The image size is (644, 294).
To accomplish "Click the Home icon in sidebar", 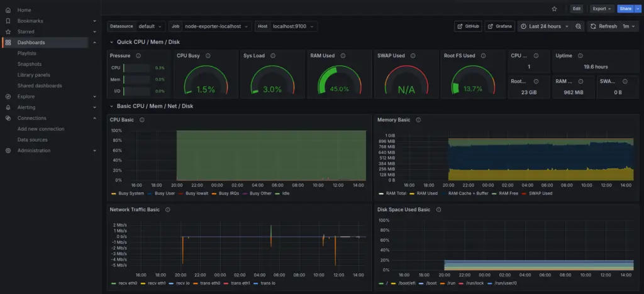I will pyautogui.click(x=8, y=10).
